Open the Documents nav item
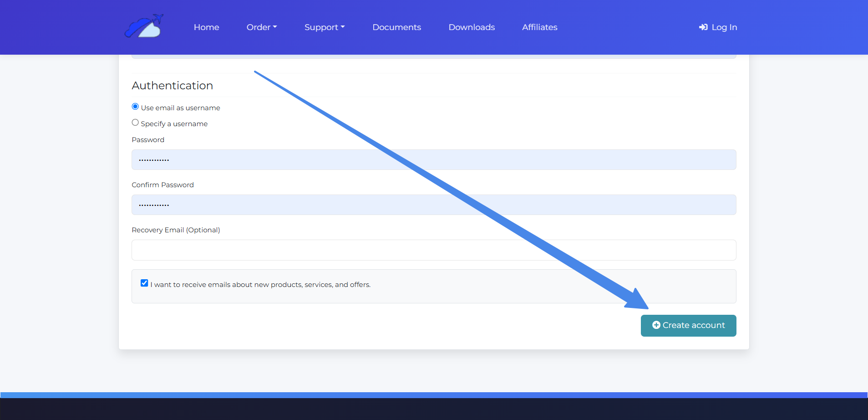868x420 pixels. [x=396, y=27]
